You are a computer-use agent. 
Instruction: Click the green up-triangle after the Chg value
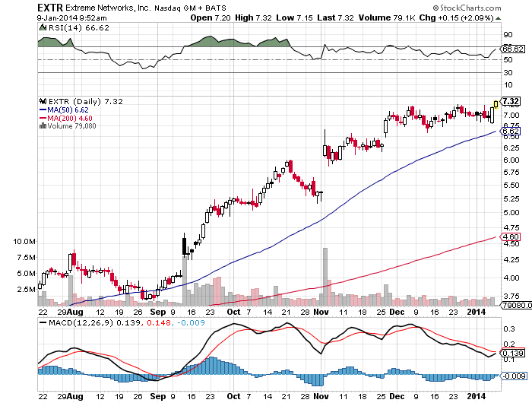498,18
